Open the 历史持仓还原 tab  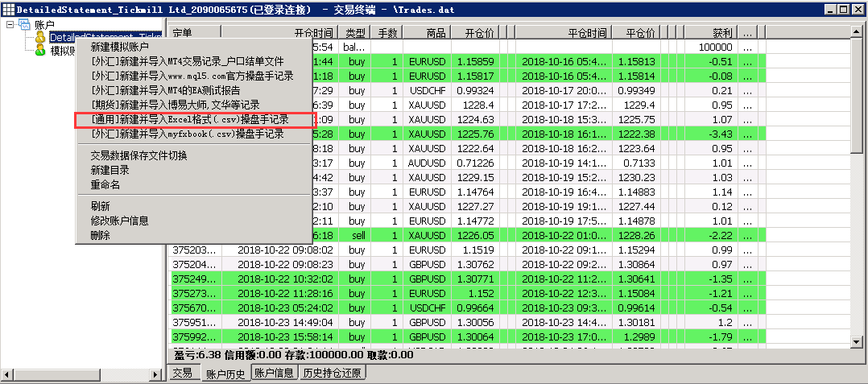[x=333, y=374]
